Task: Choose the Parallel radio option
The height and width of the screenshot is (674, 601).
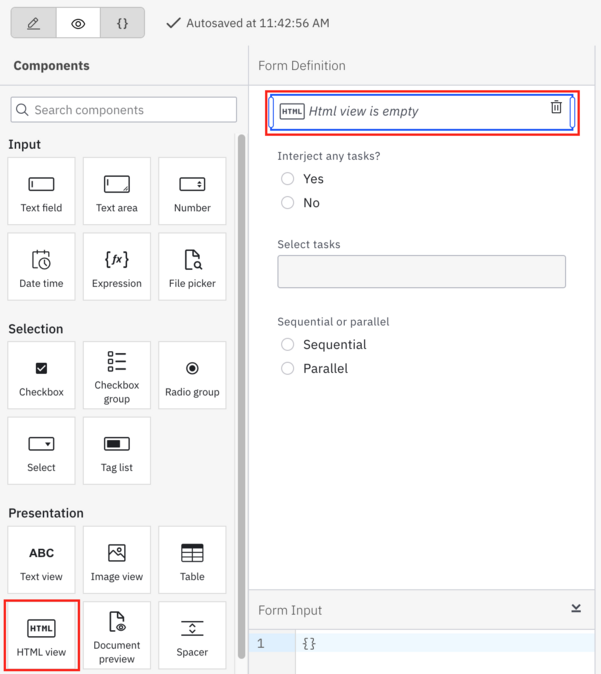Action: point(288,368)
